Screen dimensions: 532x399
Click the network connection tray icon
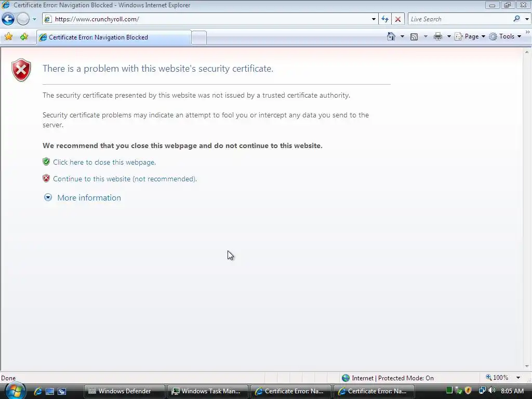click(482, 391)
